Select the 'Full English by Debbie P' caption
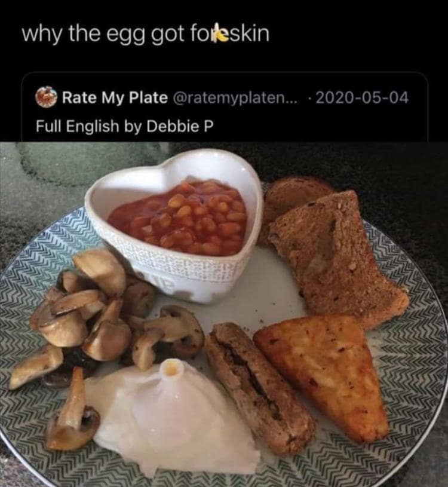This screenshot has height=487, width=448. (x=125, y=126)
